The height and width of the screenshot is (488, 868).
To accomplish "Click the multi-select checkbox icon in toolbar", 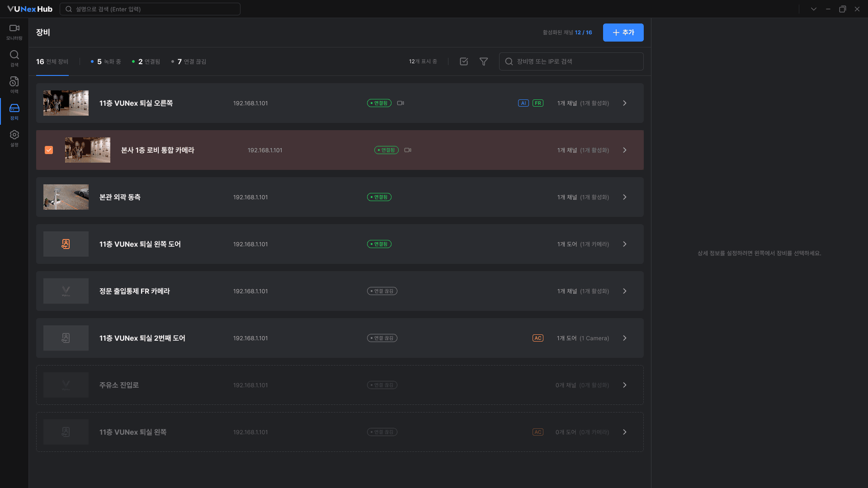I will [464, 61].
